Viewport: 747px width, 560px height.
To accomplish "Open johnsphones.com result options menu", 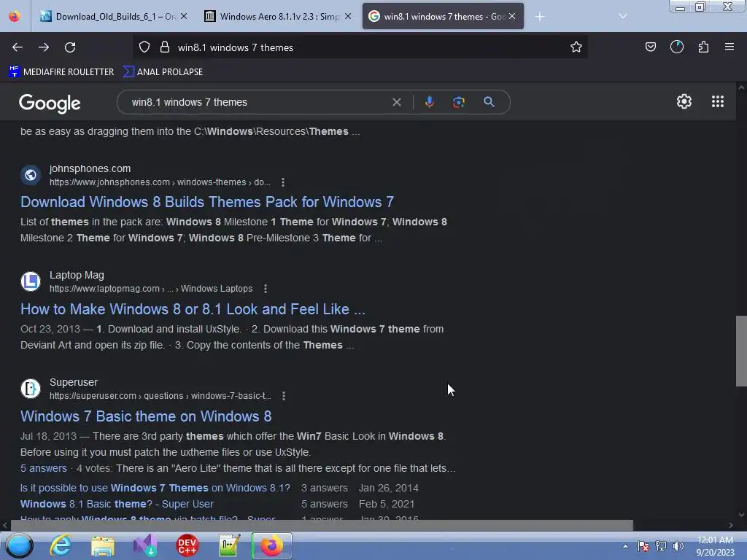I will [283, 182].
